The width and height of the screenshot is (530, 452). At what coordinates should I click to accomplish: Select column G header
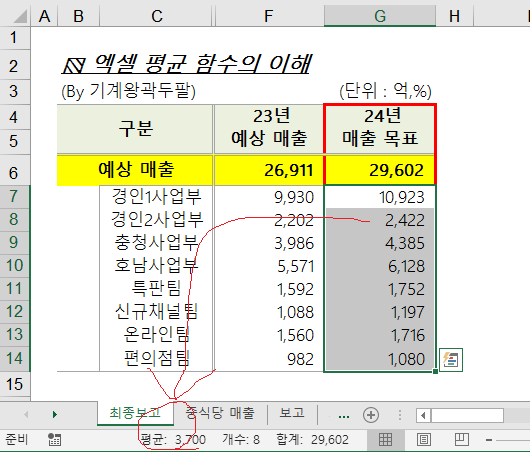pyautogui.click(x=380, y=16)
